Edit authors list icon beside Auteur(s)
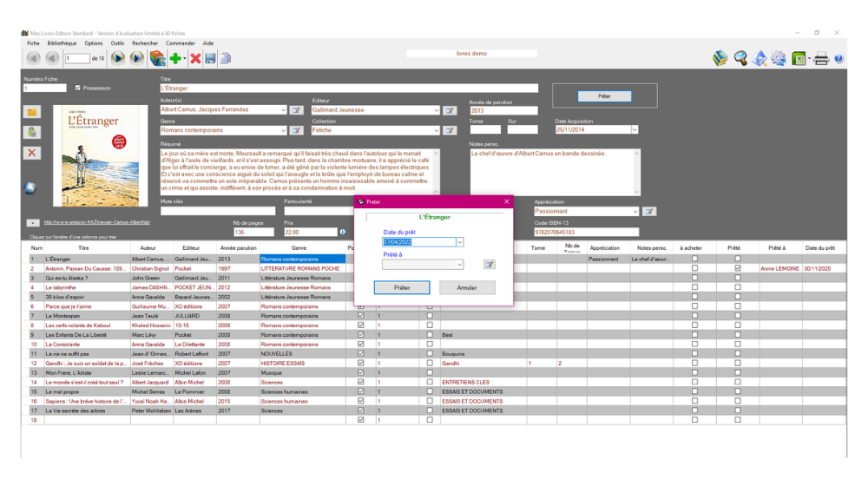868x486 pixels. tap(297, 110)
